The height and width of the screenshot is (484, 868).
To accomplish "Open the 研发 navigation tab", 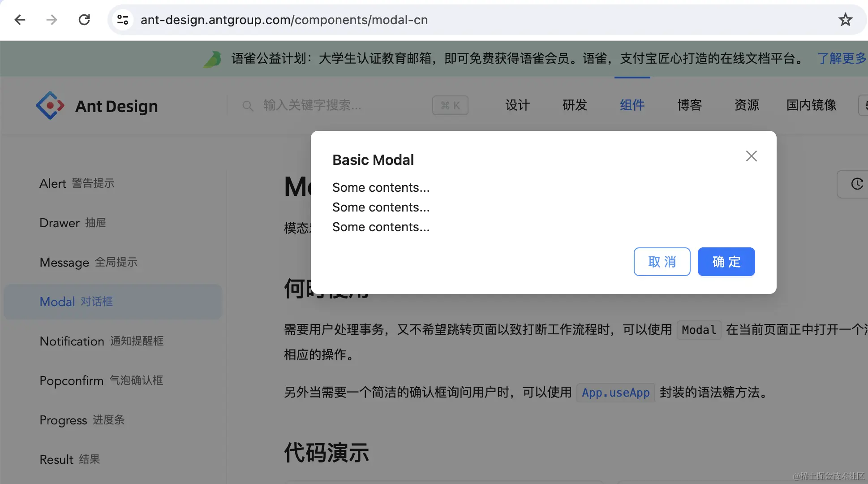I will point(575,105).
